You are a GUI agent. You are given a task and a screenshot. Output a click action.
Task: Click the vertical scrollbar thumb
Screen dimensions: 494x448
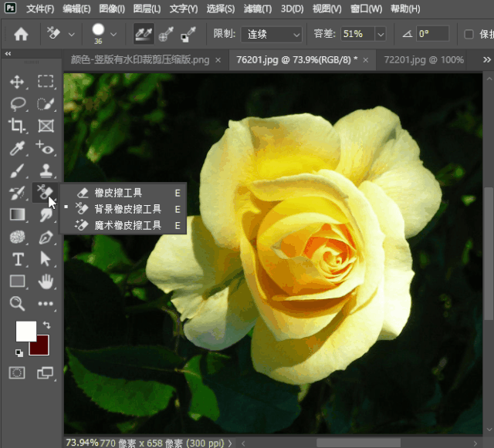[x=489, y=254]
